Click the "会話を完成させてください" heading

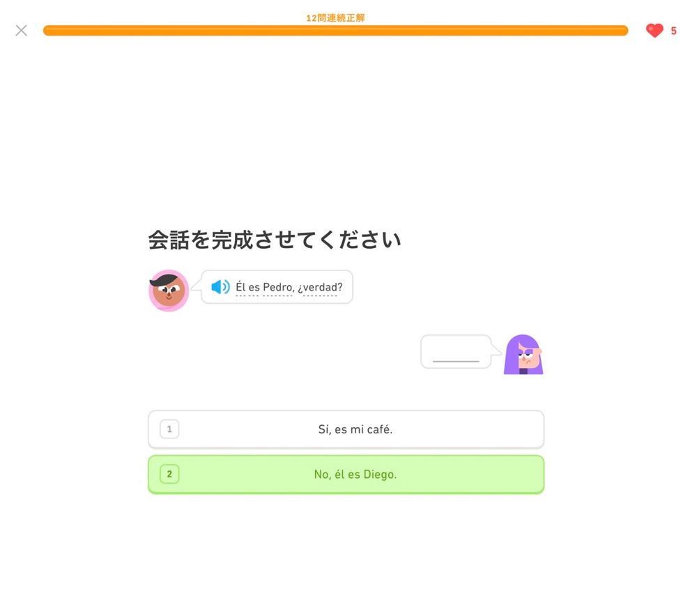pyautogui.click(x=274, y=240)
